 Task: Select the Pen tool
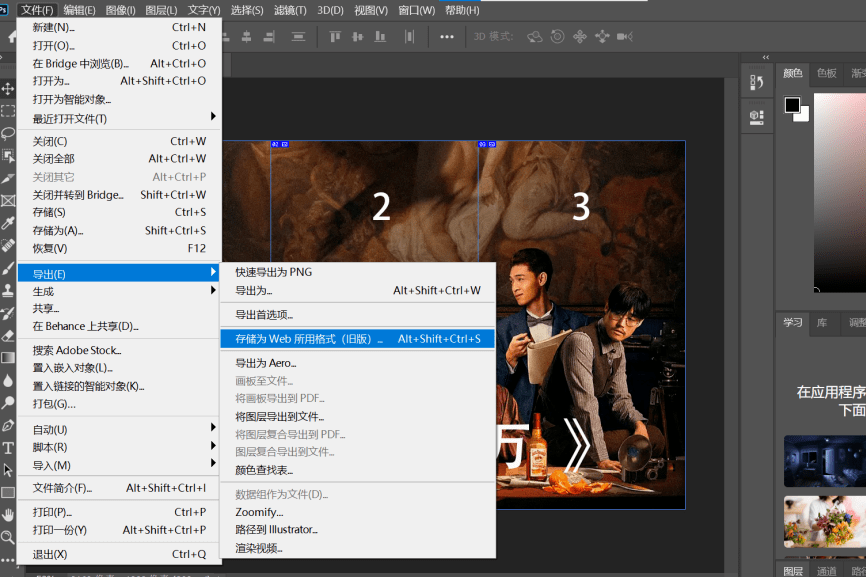pyautogui.click(x=8, y=426)
